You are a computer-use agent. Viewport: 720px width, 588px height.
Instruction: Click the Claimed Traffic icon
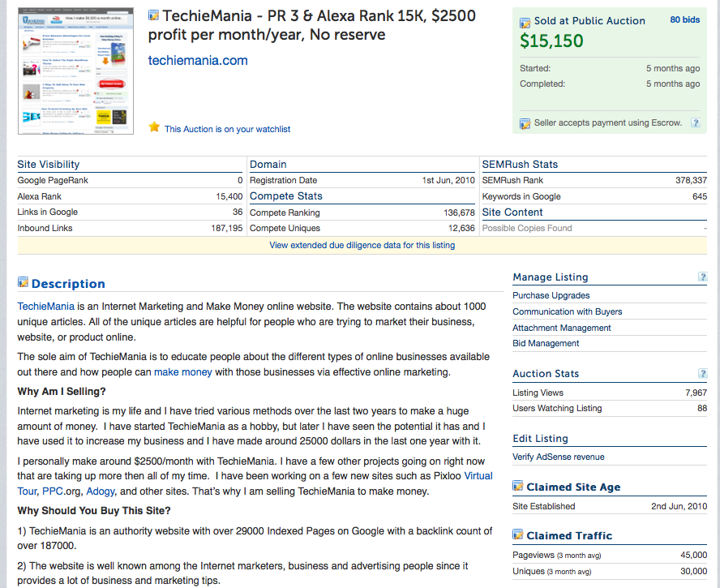click(x=518, y=534)
